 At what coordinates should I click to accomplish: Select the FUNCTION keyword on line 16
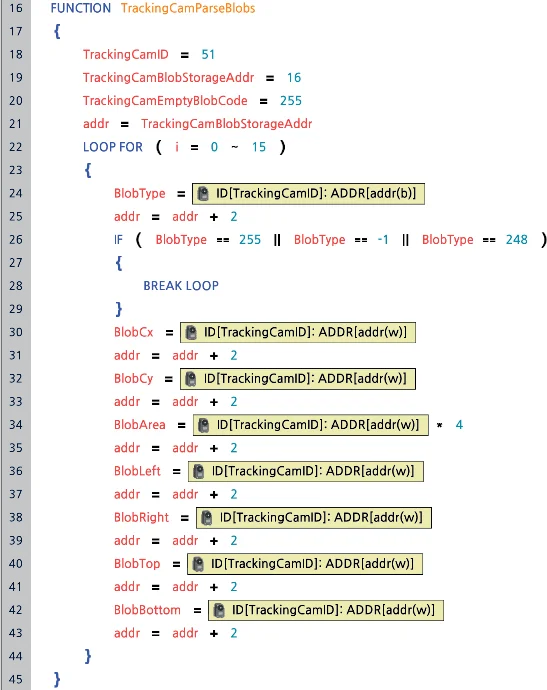click(81, 8)
